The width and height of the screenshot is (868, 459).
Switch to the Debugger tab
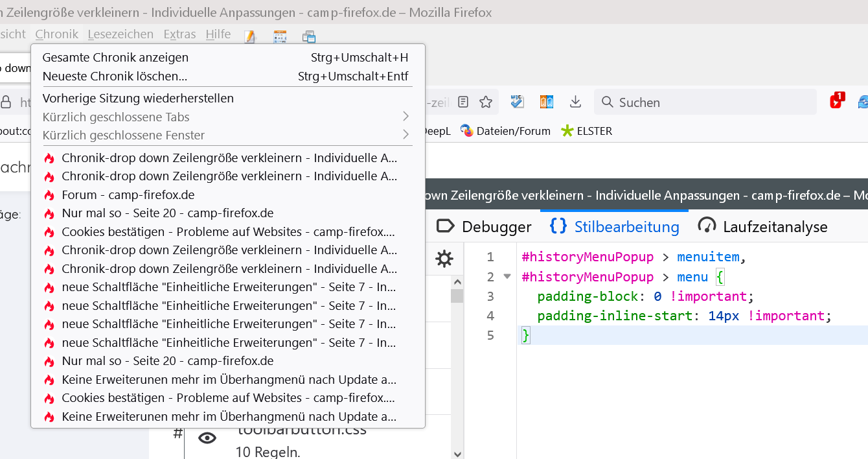(485, 226)
